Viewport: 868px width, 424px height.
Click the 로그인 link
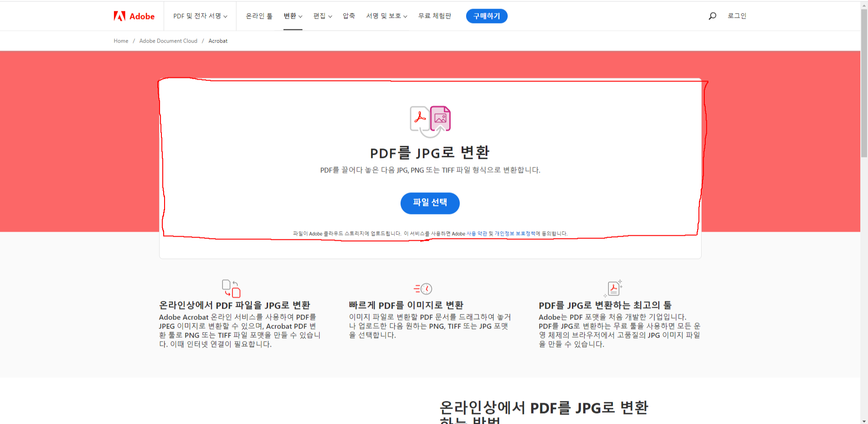736,16
